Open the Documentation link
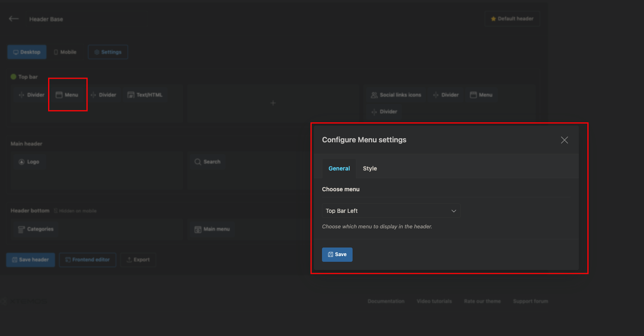644x336 pixels. (386, 301)
